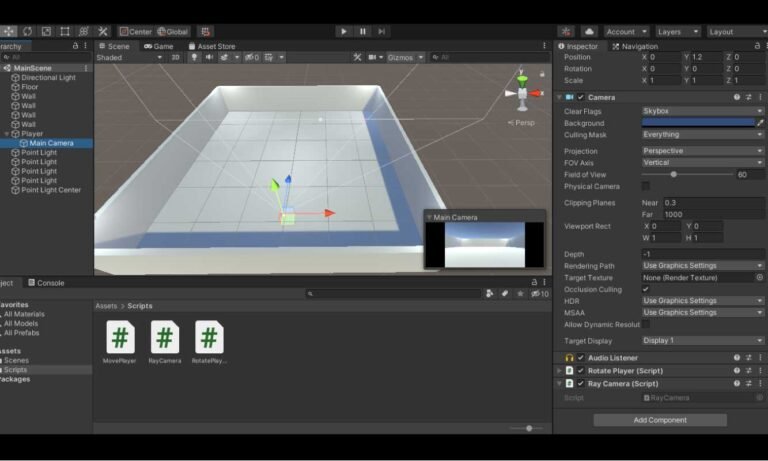Click the Pause button

pos(362,31)
